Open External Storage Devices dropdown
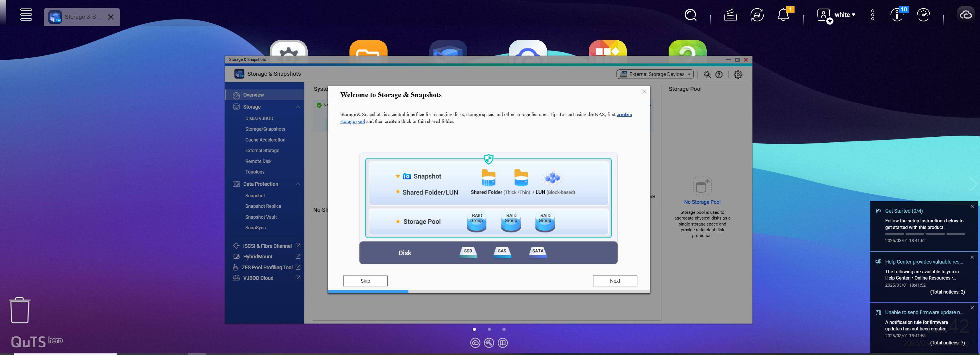This screenshot has height=355, width=980. (655, 74)
